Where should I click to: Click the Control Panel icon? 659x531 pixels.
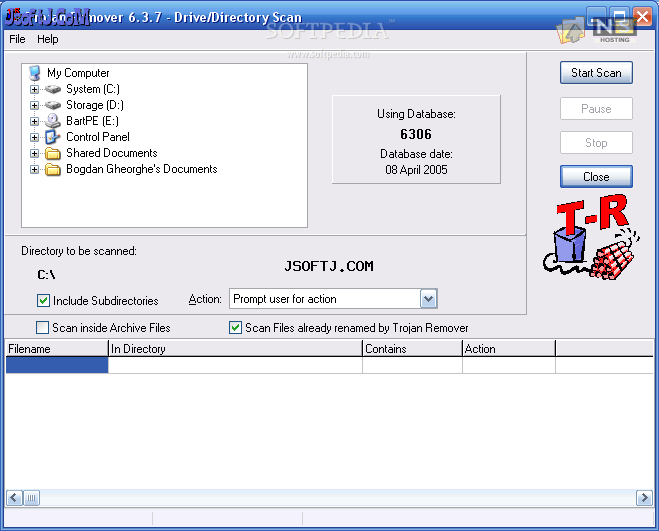[x=52, y=137]
